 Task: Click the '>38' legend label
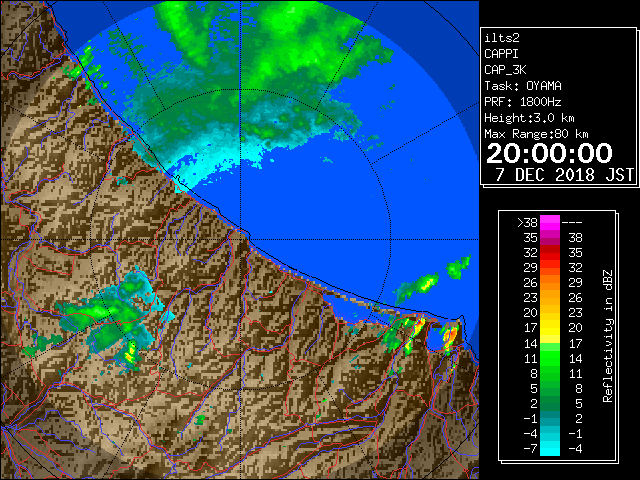(x=527, y=223)
